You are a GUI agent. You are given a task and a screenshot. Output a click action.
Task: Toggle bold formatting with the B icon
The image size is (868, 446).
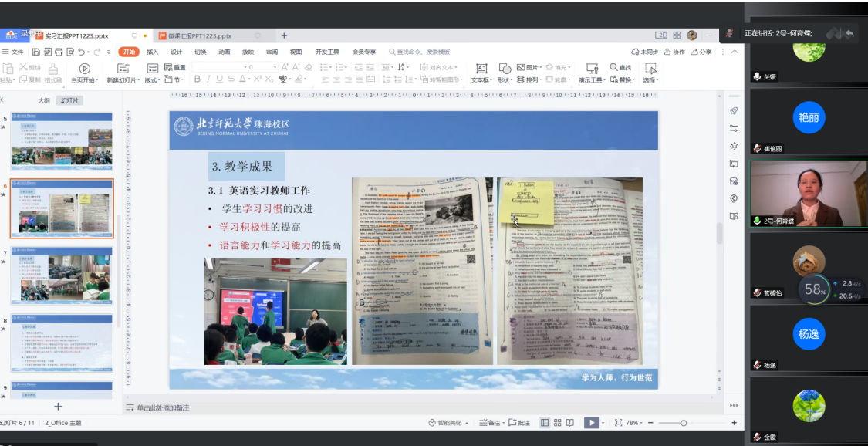(197, 78)
